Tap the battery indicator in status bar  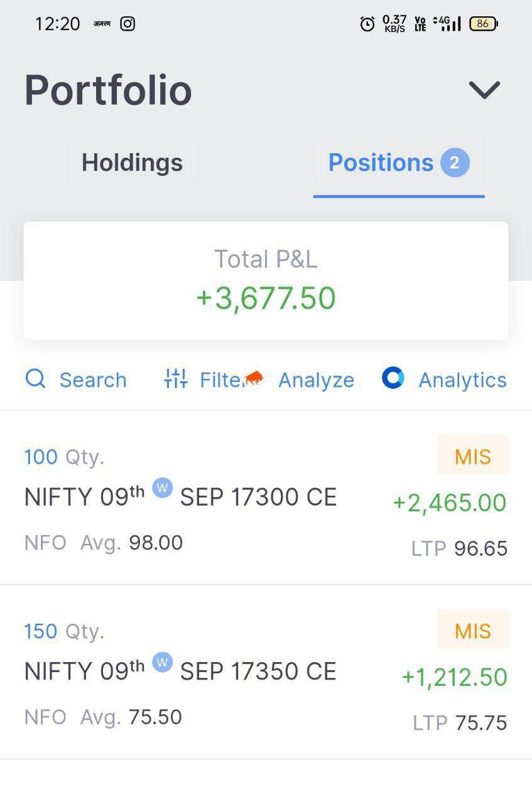point(483,24)
